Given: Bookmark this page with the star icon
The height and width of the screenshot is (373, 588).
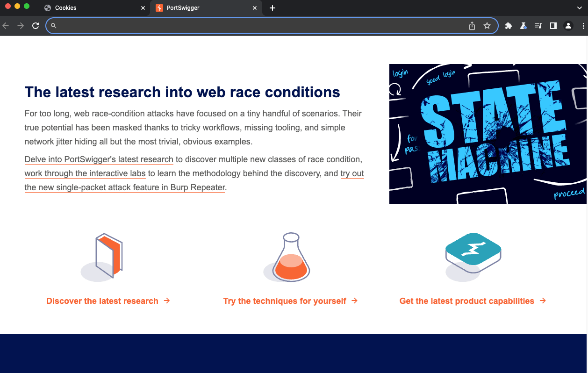Looking at the screenshot, I should [487, 26].
